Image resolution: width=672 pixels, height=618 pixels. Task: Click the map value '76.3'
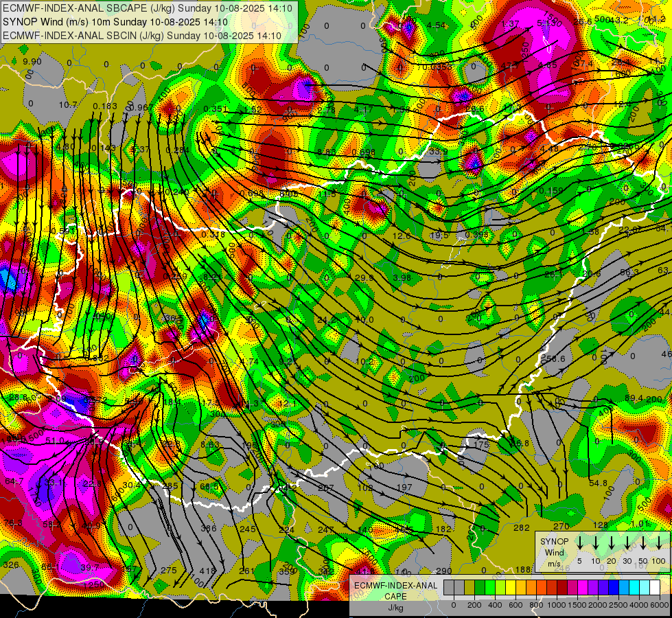[x=13, y=523]
